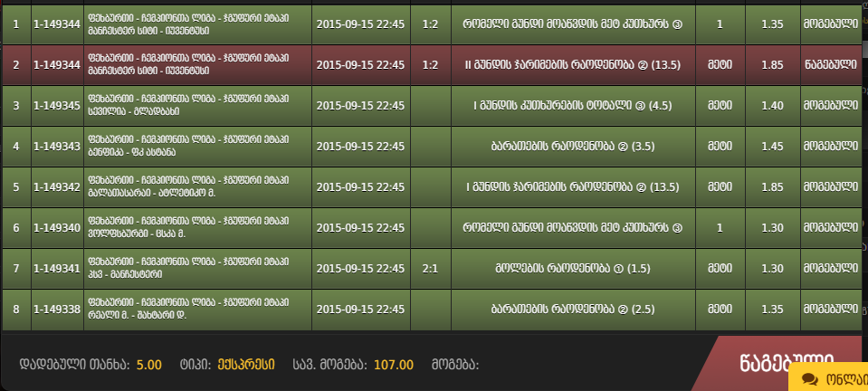
Task: Click the corners bet type in row 6
Action: pyautogui.click(x=573, y=228)
